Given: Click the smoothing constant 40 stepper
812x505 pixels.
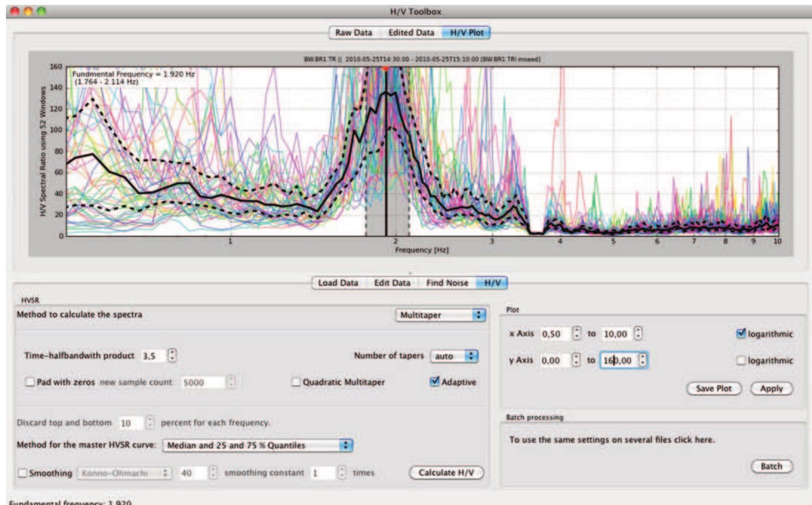Looking at the screenshot, I should [213, 473].
